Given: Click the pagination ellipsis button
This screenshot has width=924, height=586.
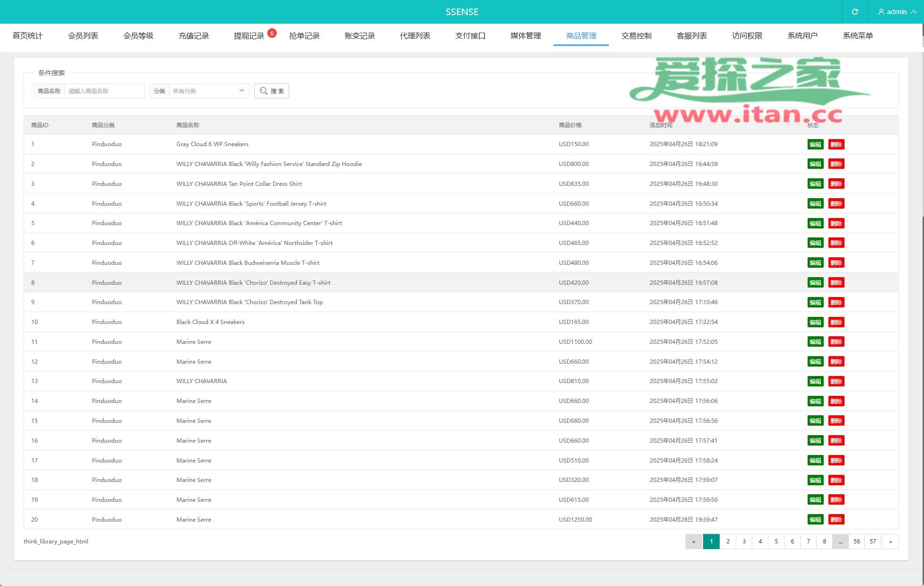Looking at the screenshot, I should (x=840, y=542).
